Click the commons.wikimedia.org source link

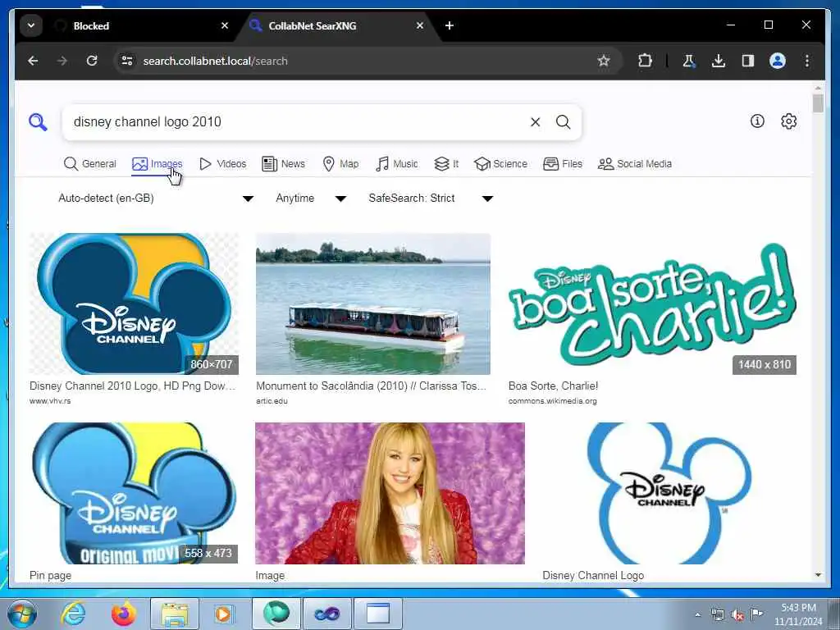[552, 400]
